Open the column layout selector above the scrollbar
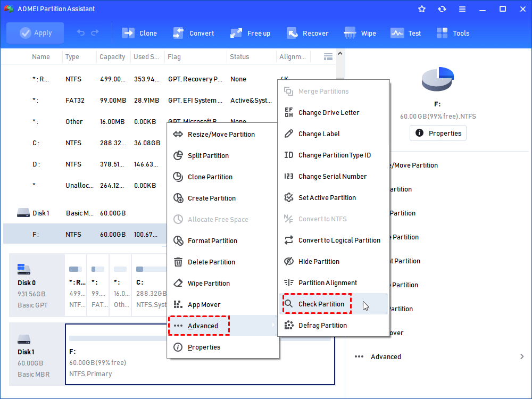Image resolution: width=532 pixels, height=399 pixels. (328, 56)
